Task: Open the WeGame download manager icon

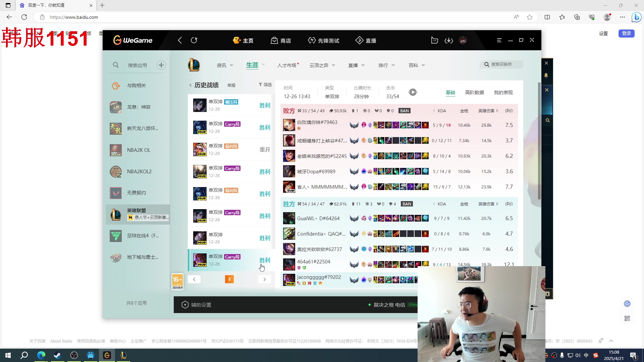Action: 448,41
